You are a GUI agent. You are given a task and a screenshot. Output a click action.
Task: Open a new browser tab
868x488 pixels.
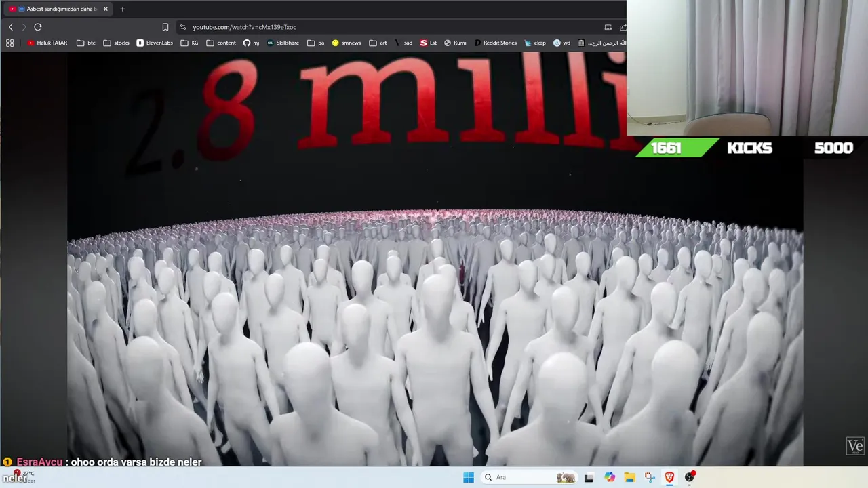[122, 9]
